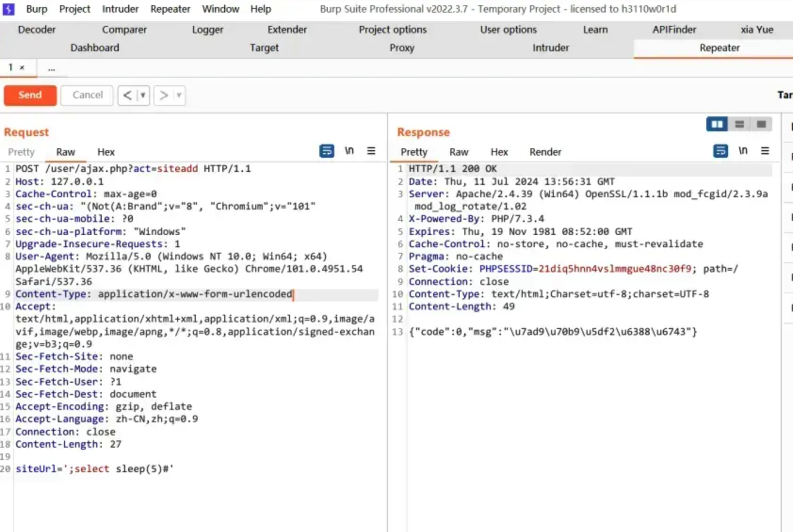Open the Window menu

[220, 9]
